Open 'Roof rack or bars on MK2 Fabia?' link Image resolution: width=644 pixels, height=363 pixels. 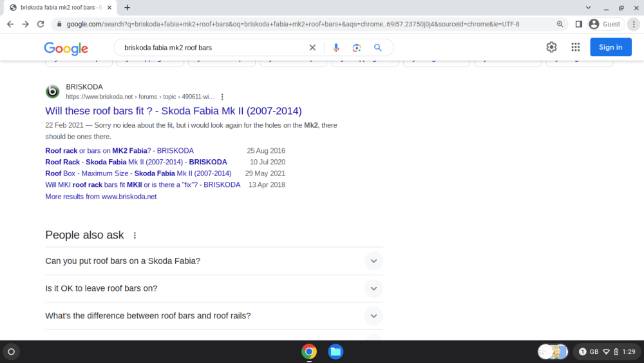120,151
